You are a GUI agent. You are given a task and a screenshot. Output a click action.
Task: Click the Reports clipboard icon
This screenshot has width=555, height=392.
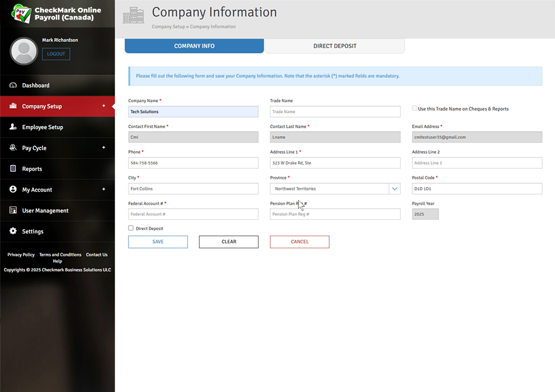(x=13, y=169)
